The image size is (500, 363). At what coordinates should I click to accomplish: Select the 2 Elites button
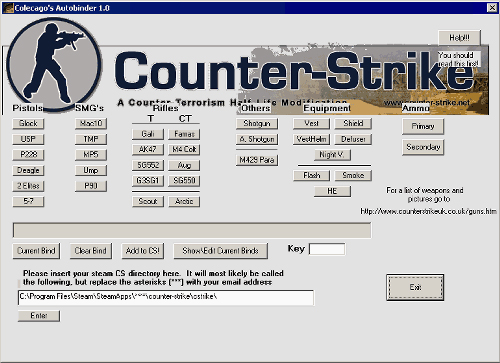click(28, 186)
